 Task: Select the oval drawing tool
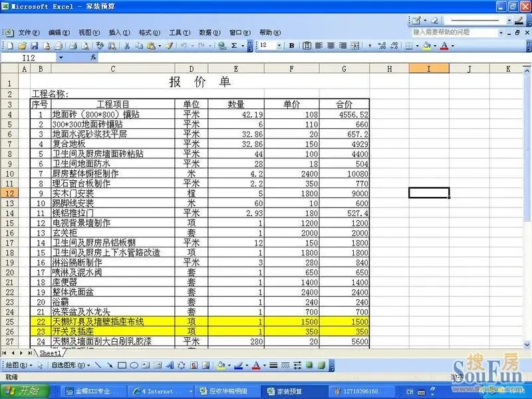click(x=134, y=365)
